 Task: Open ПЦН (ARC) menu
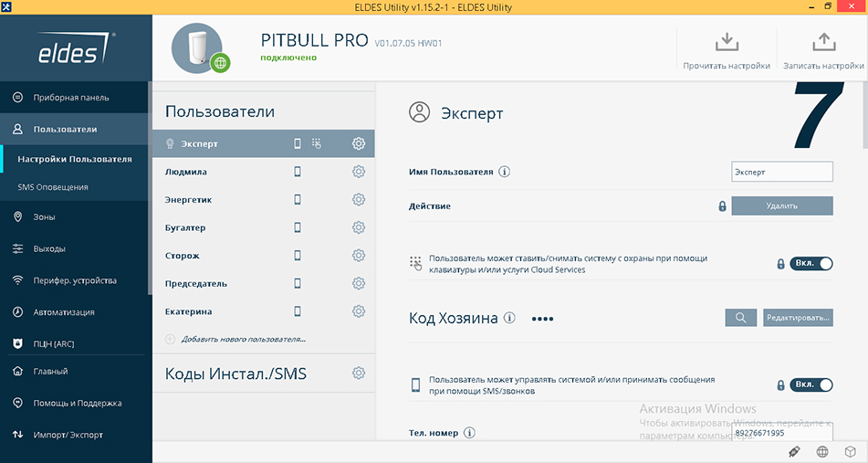(x=74, y=343)
